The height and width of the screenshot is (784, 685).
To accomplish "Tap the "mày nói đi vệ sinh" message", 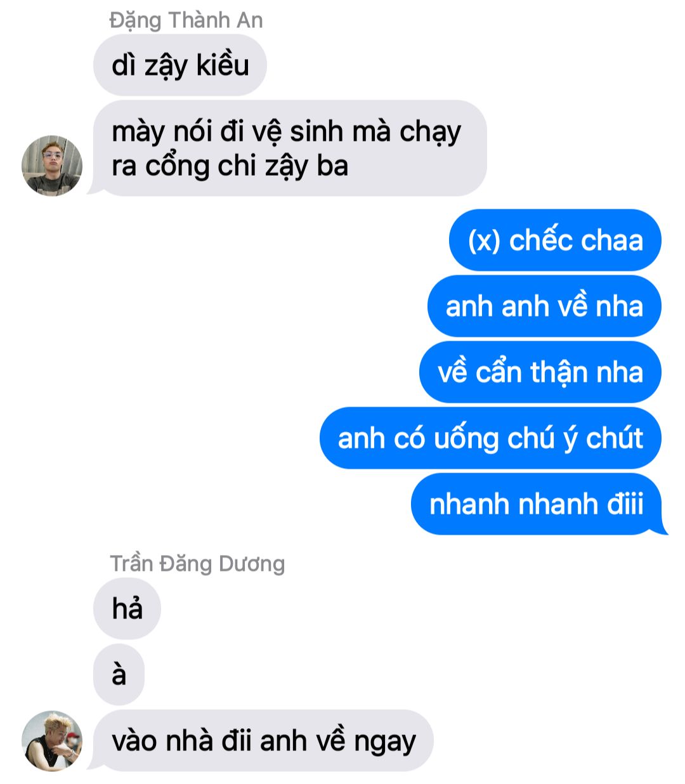I will [x=290, y=148].
